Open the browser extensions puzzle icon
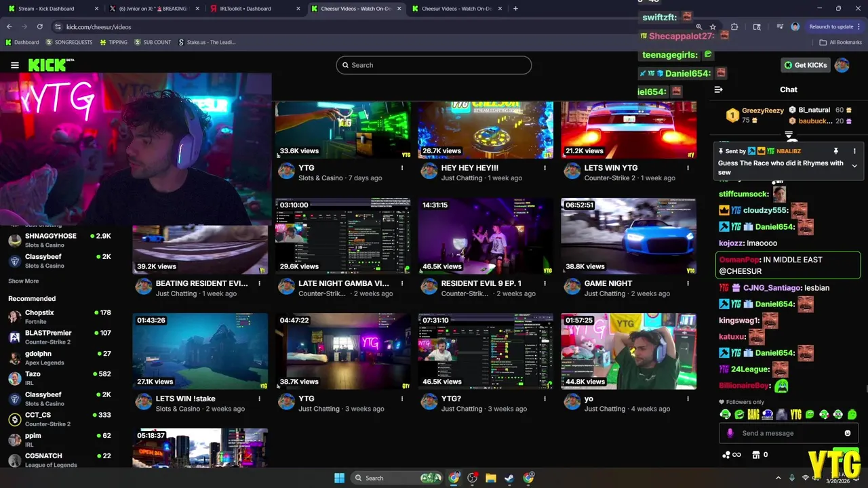The width and height of the screenshot is (868, 488). (x=734, y=26)
